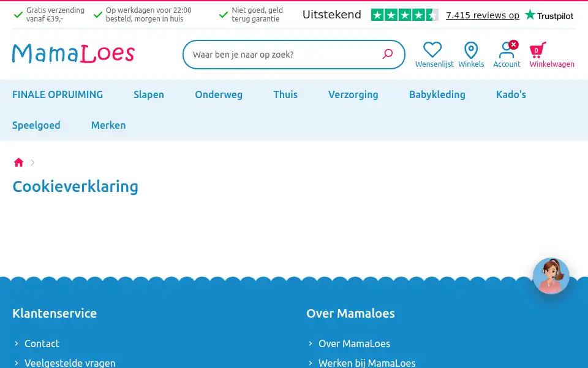Click the Klantenservice footer heading
This screenshot has width=588, height=368.
coord(55,313)
